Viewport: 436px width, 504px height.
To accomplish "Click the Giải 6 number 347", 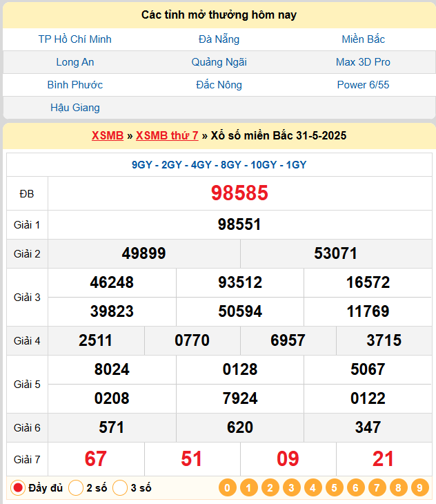I will (x=368, y=427).
